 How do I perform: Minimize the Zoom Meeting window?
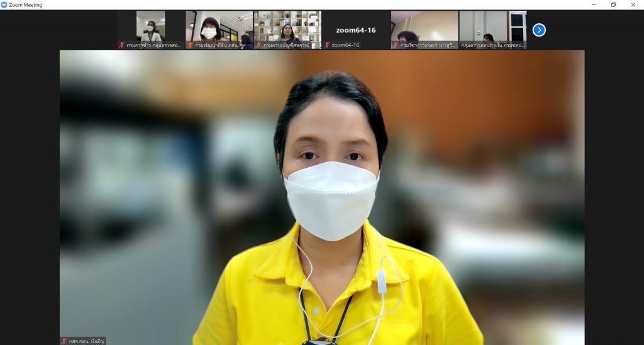[594, 5]
